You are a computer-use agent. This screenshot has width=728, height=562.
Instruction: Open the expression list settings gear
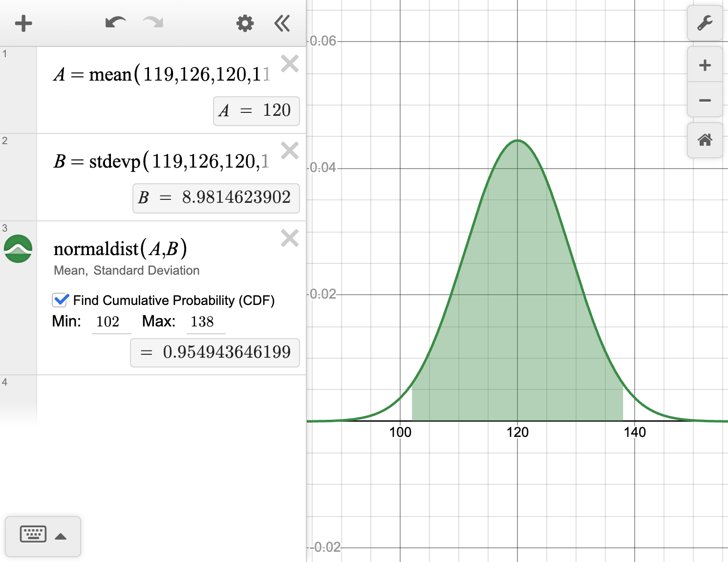[x=245, y=23]
